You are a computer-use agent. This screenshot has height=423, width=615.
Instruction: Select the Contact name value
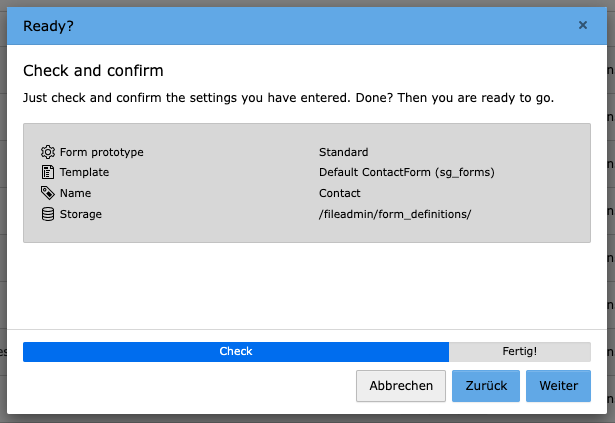click(x=340, y=193)
